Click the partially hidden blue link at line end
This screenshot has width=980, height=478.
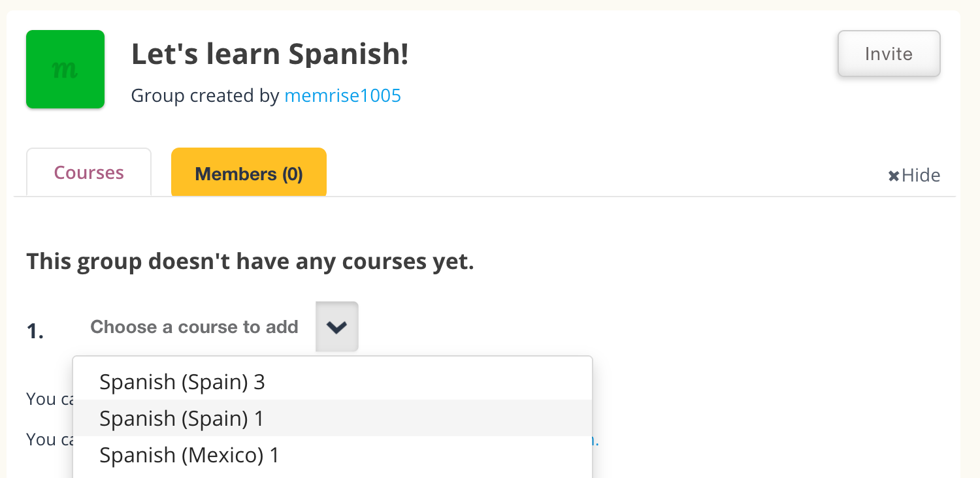(595, 439)
